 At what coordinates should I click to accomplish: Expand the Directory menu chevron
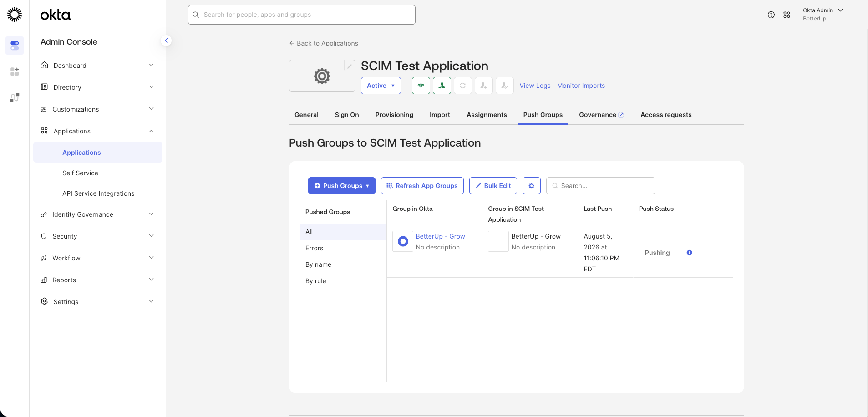[x=152, y=87]
